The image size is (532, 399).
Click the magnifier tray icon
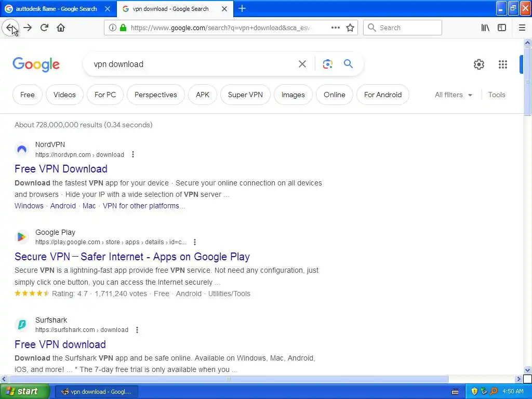[494, 392]
